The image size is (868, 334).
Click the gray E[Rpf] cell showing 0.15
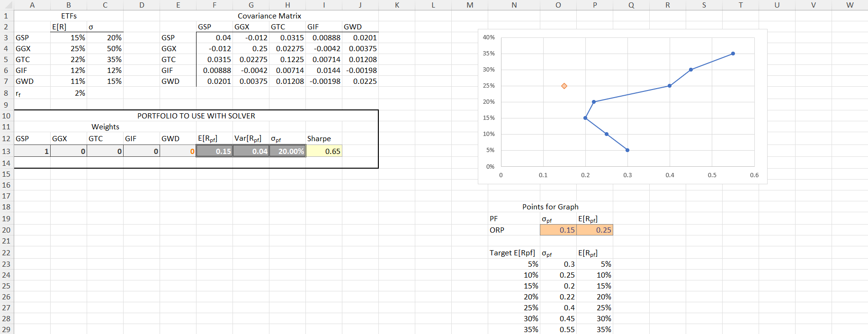215,151
